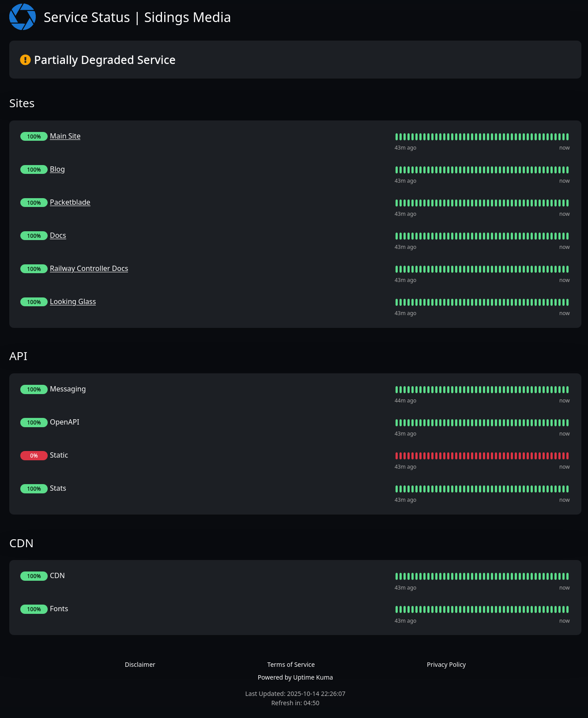
Task: Open the Blog link
Action: point(57,169)
